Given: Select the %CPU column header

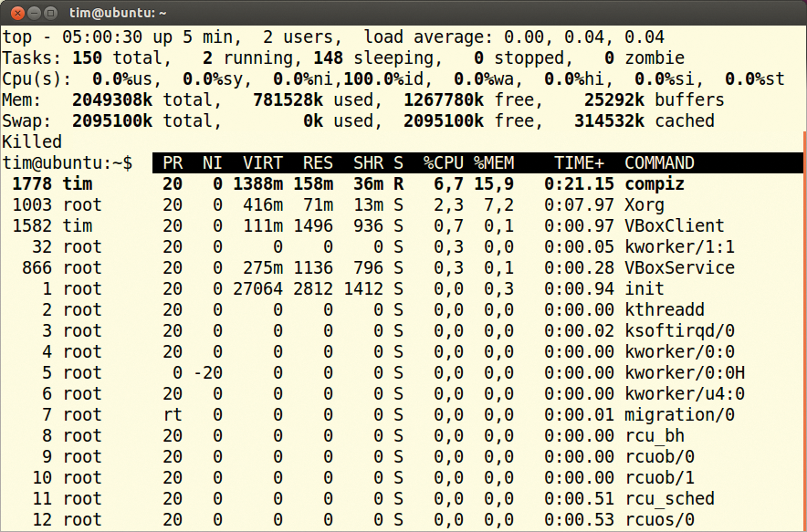Looking at the screenshot, I should 443,162.
